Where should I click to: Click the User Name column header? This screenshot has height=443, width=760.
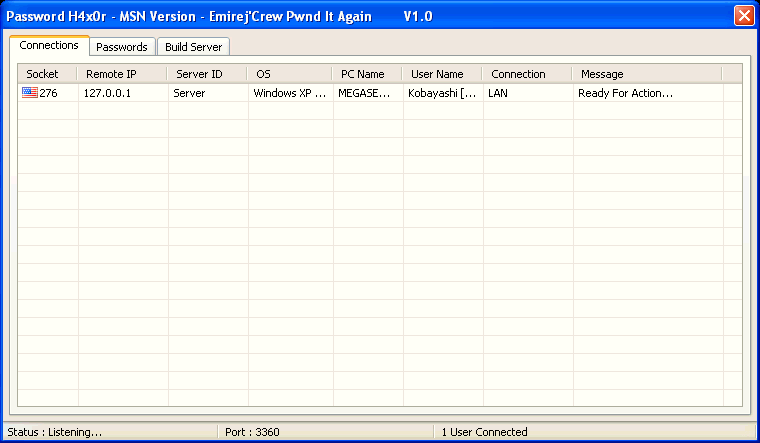point(441,74)
